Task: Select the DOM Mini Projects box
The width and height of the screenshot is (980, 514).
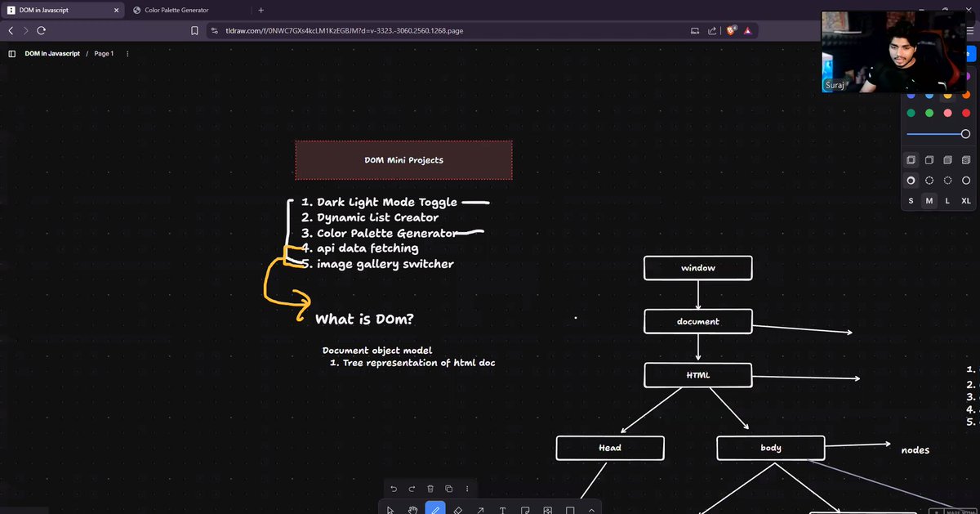Action: pyautogui.click(x=403, y=160)
